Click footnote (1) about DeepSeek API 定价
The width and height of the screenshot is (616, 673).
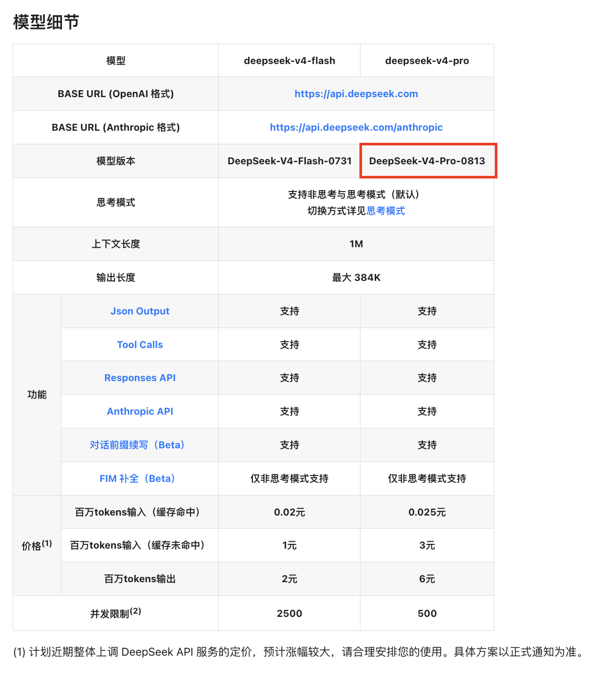299,652
